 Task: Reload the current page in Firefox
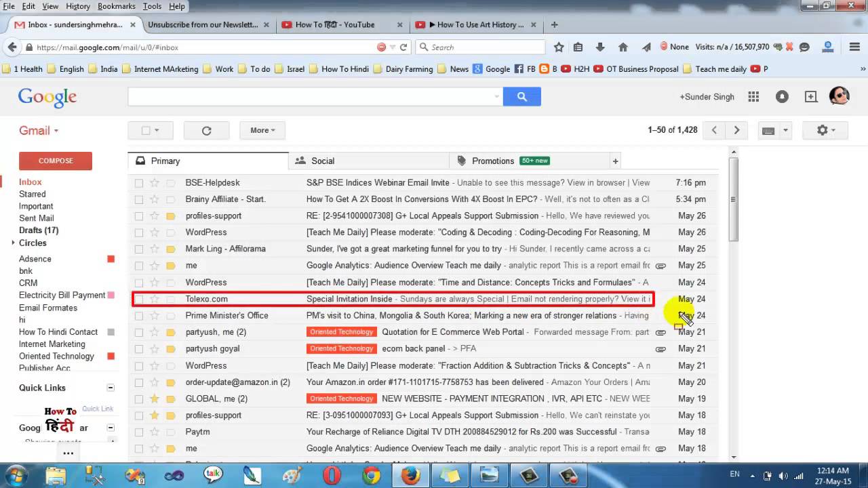(x=403, y=47)
